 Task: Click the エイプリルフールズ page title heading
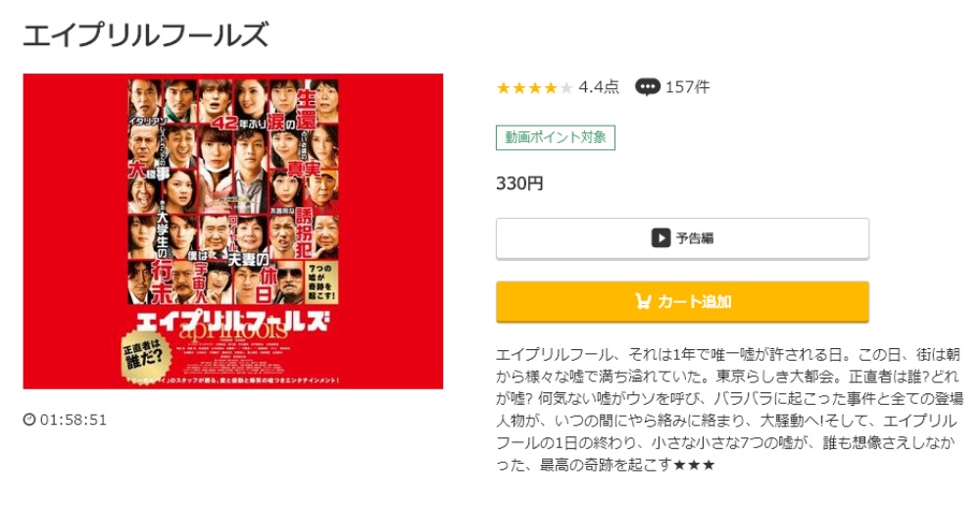tap(146, 34)
